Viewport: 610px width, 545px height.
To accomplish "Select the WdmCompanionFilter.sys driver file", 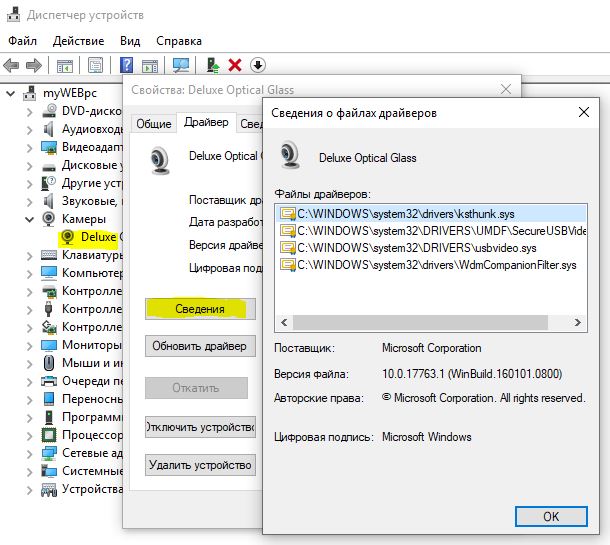I will click(x=431, y=265).
